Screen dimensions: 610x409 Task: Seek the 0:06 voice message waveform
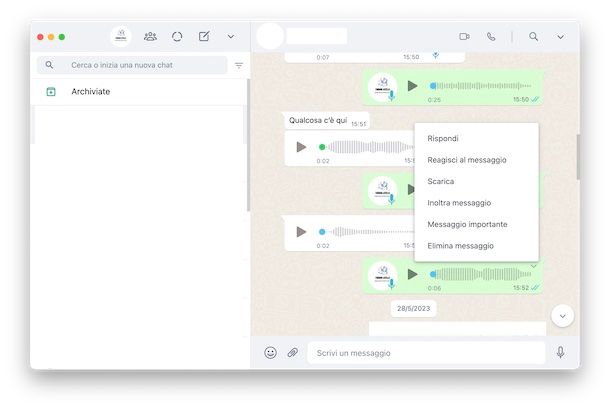(480, 274)
